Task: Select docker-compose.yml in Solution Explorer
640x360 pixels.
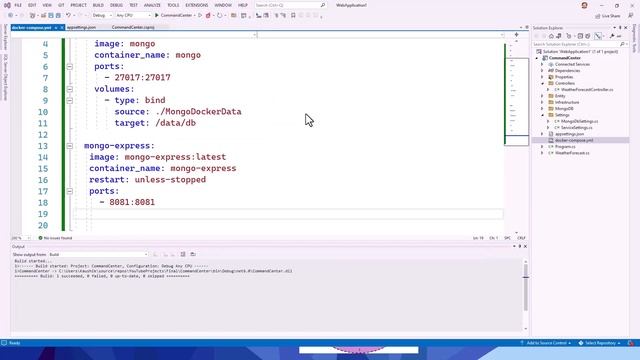Action: tap(574, 140)
